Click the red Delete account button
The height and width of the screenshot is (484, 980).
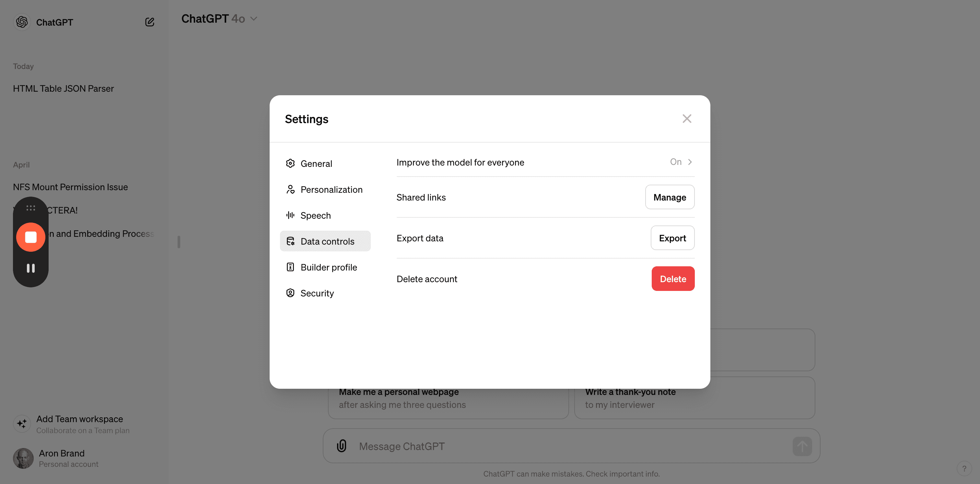tap(672, 279)
